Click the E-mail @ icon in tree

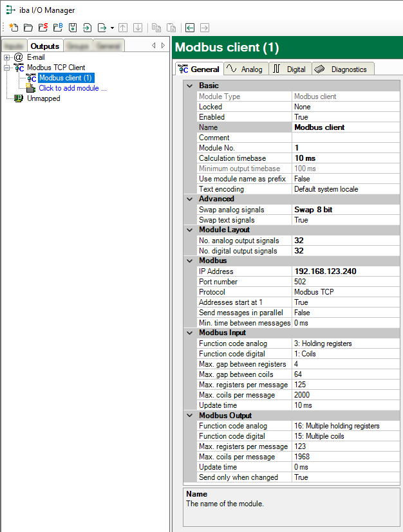point(18,57)
